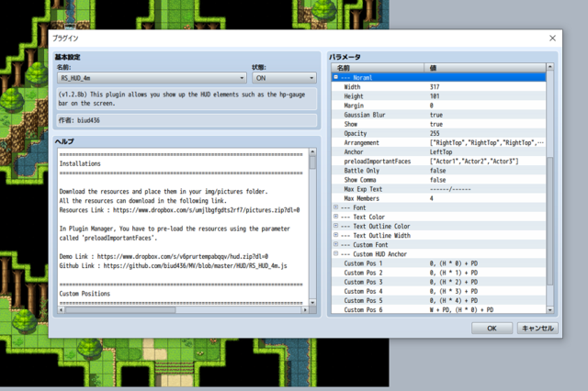Click the 名前 column header in parameters
This screenshot has height=391, width=588.
pyautogui.click(x=378, y=68)
